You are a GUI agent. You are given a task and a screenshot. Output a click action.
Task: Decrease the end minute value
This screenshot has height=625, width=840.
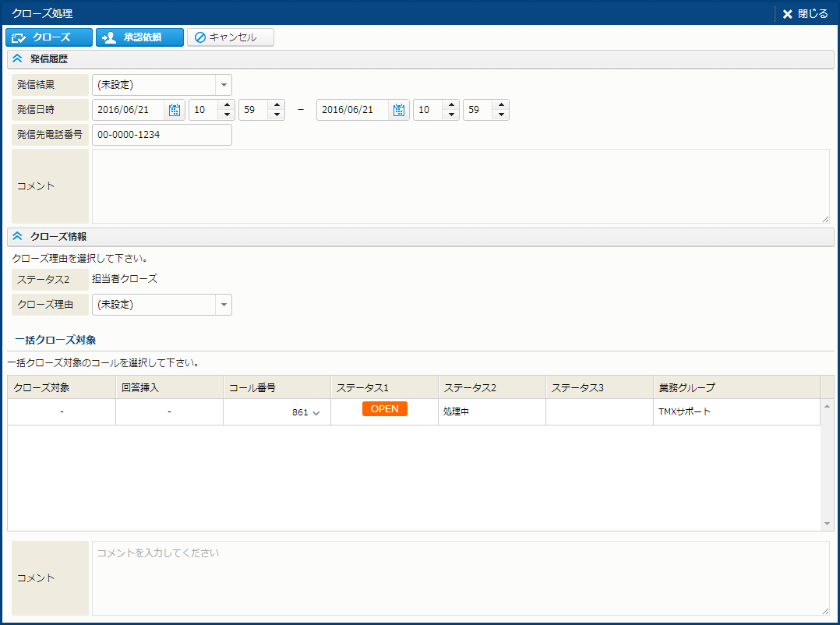coord(501,115)
